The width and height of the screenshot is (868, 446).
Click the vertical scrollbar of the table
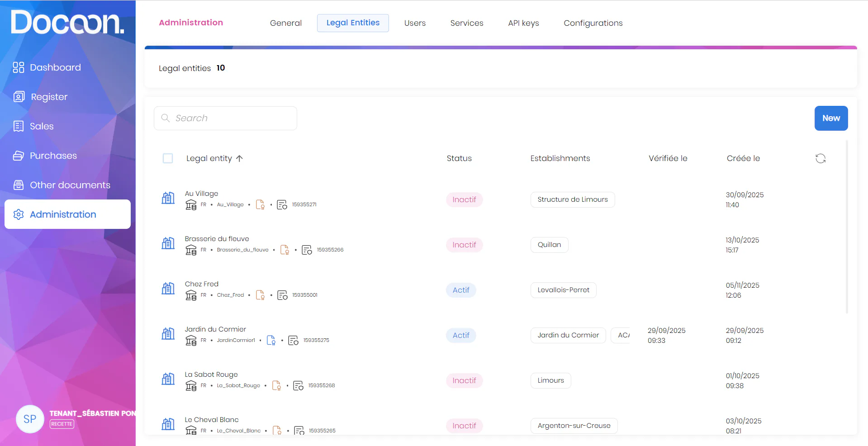coord(847,227)
